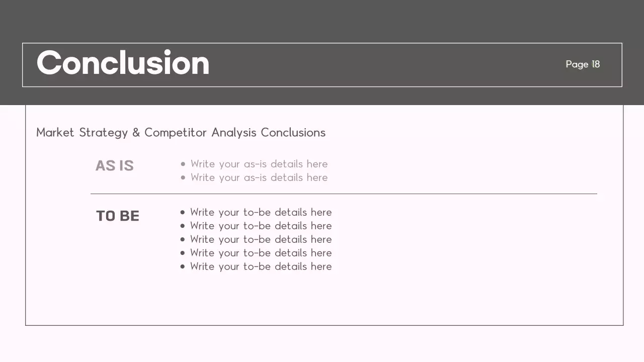Click the Market Strategy & Competitor Analysis subtitle
Image resolution: width=644 pixels, height=362 pixels.
181,133
